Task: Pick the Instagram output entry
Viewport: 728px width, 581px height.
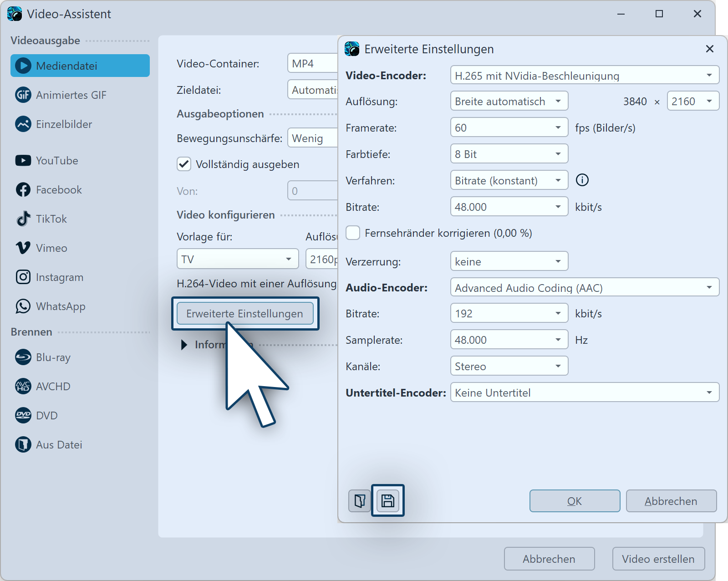Action: (59, 277)
